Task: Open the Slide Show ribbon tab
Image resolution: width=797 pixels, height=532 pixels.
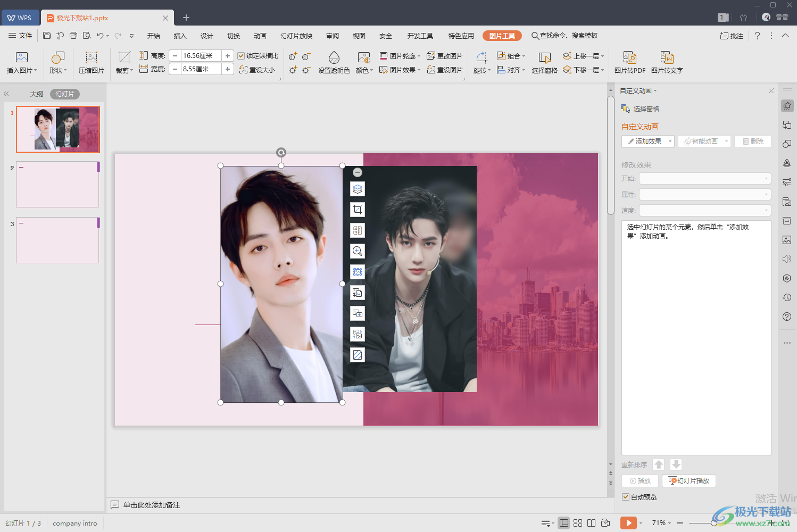Action: [x=296, y=36]
